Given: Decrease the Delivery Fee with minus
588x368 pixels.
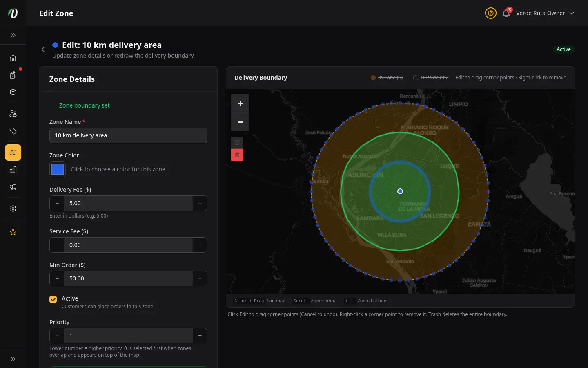Looking at the screenshot, I should tap(57, 203).
